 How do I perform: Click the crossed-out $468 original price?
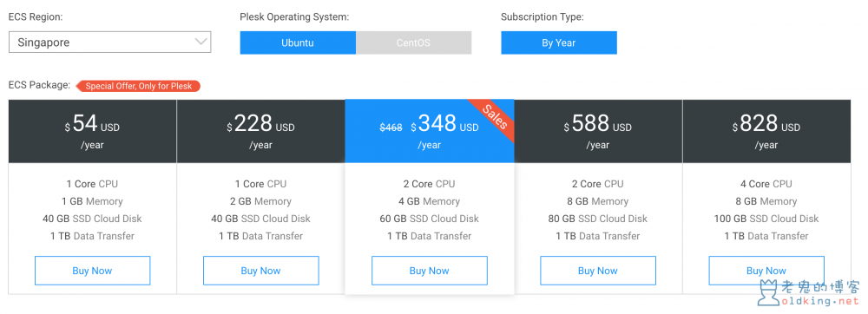click(x=391, y=128)
